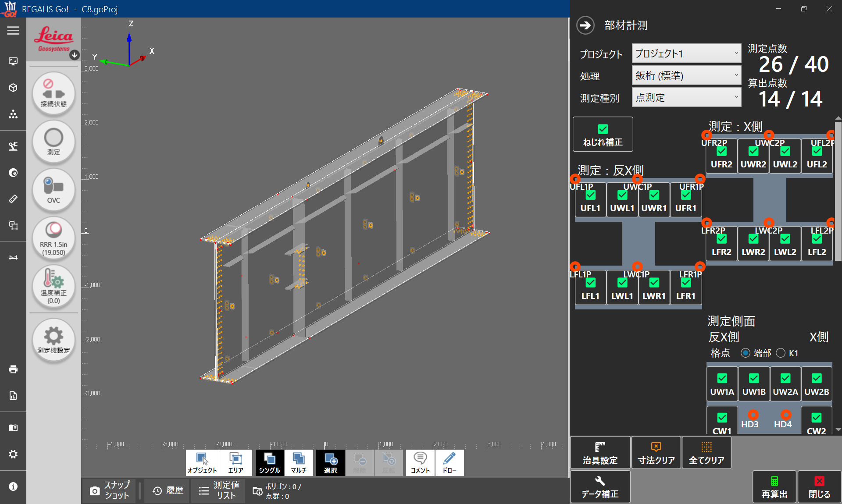Click the 再算出 recalculate button
Image resolution: width=842 pixels, height=504 pixels.
click(774, 487)
